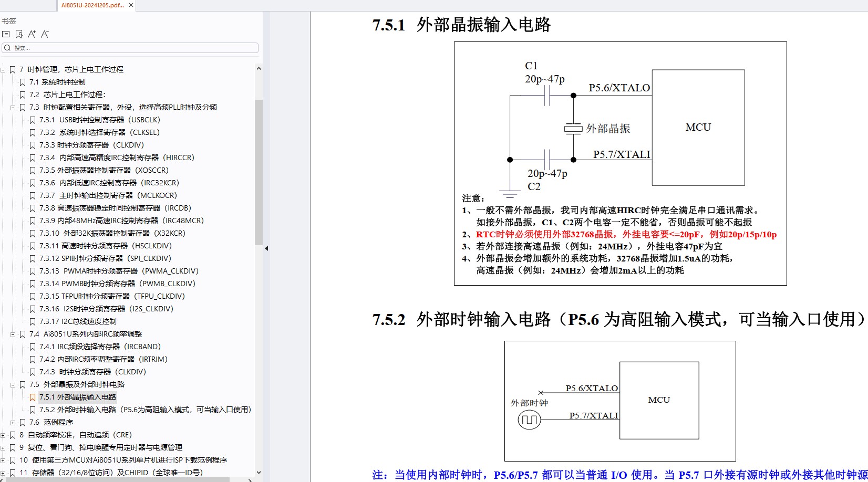Viewport: 868px width, 482px height.
Task: Select bookmark 9 复位、看门狗、掉电唤醒
Action: click(x=101, y=447)
